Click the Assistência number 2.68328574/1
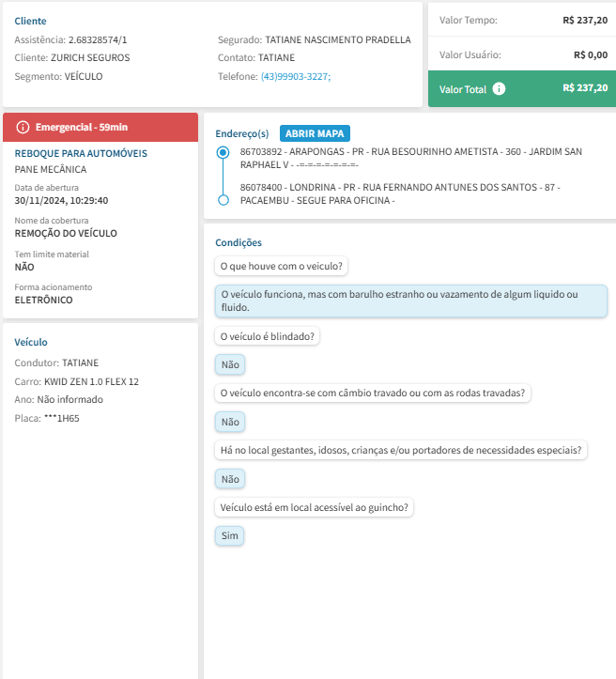This screenshot has height=679, width=616. click(98, 40)
